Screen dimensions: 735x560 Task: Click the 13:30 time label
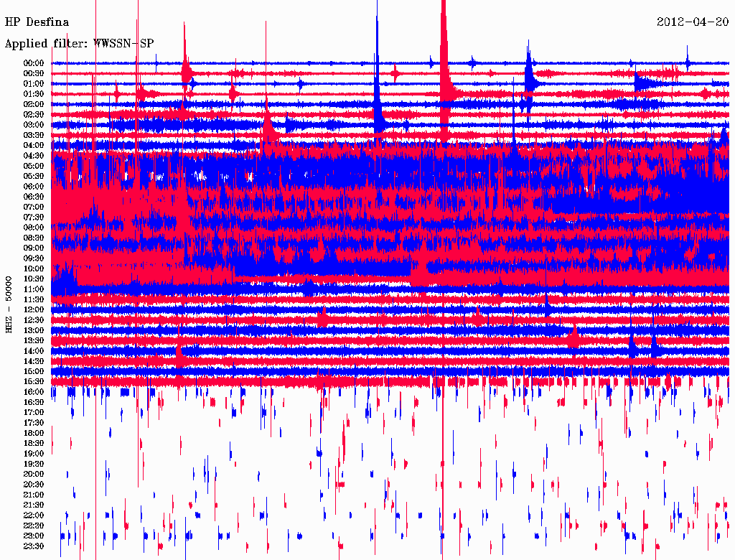pos(34,340)
